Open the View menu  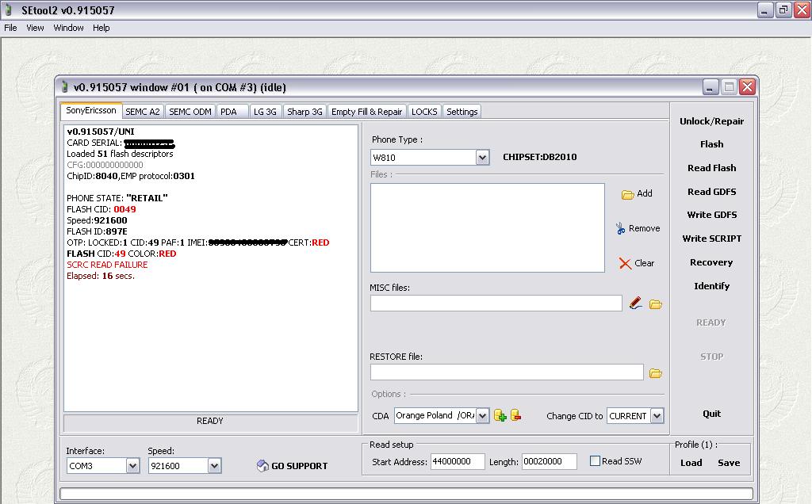35,28
